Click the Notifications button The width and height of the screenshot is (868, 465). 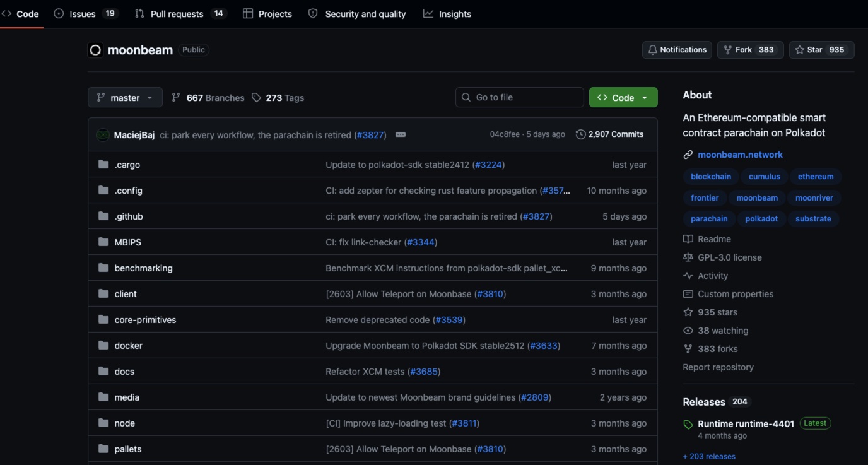[677, 50]
